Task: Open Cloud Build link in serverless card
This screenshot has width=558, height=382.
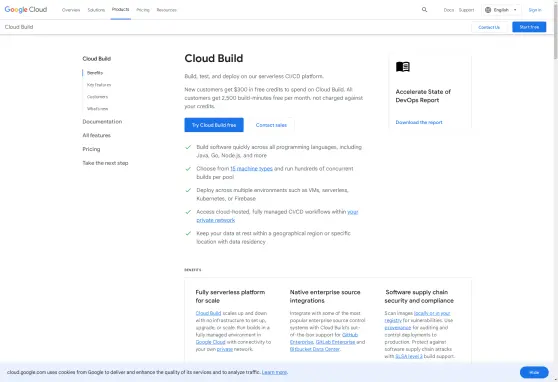Action: coord(208,313)
